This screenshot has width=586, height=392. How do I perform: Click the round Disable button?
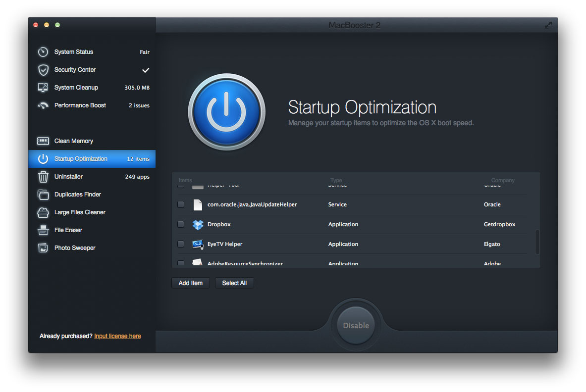356,326
